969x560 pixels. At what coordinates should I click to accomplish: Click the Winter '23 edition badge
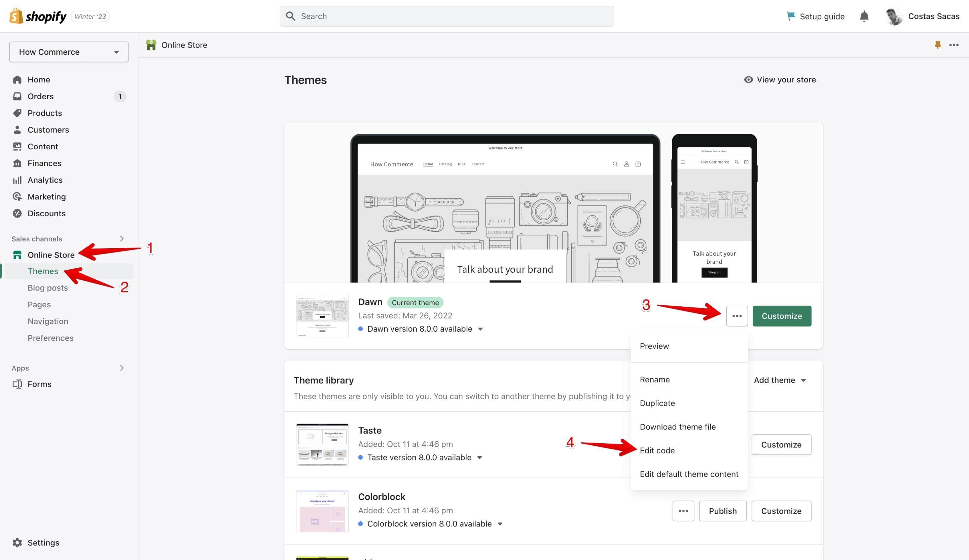click(x=91, y=16)
